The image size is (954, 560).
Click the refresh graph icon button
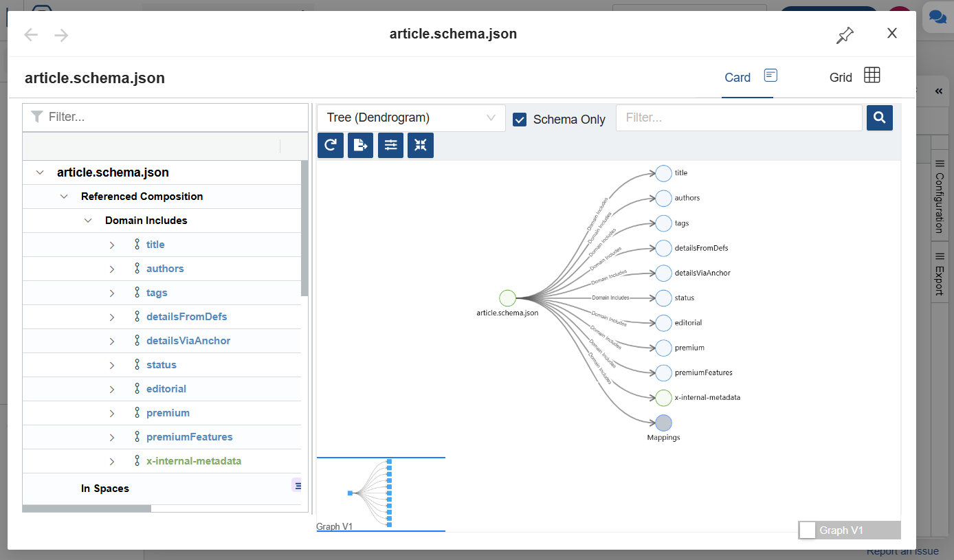pyautogui.click(x=330, y=145)
